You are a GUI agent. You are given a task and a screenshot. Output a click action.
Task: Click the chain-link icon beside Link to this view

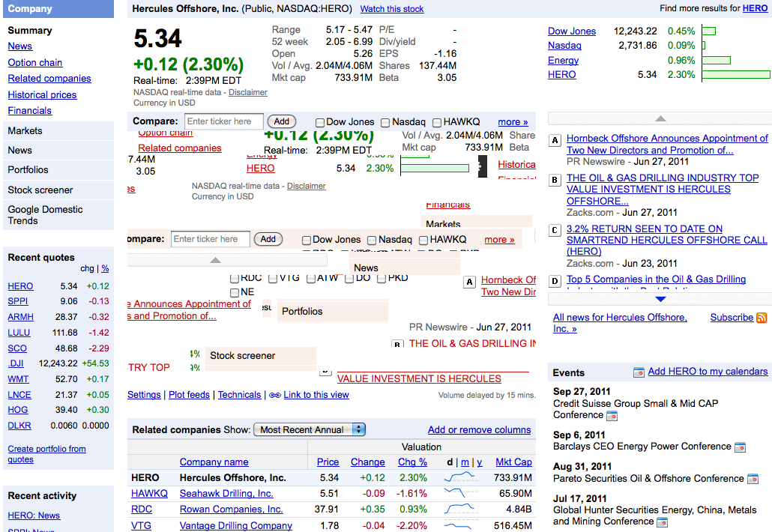[x=275, y=395]
